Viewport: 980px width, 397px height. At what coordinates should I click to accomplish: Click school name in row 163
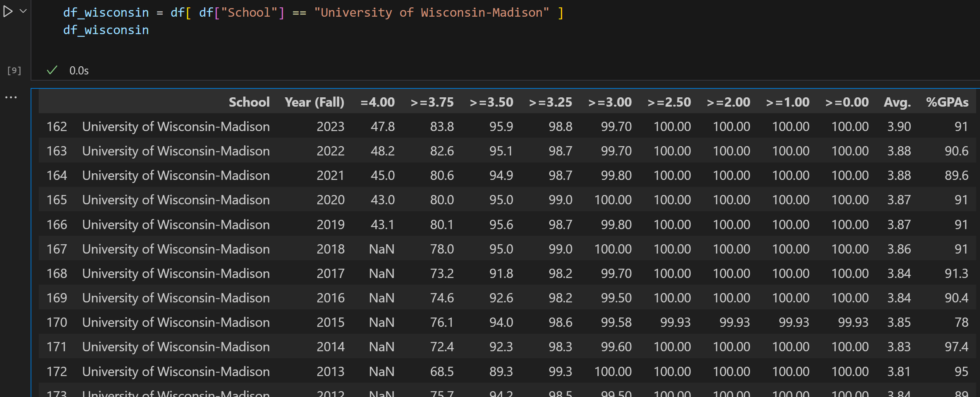point(176,151)
